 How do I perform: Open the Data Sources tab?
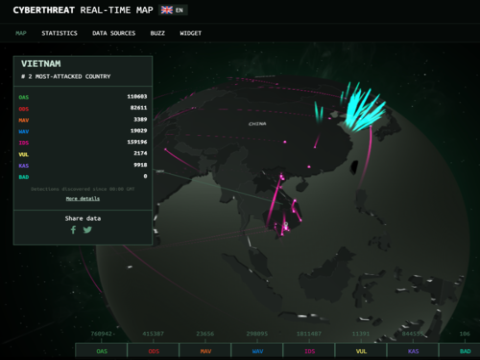114,33
